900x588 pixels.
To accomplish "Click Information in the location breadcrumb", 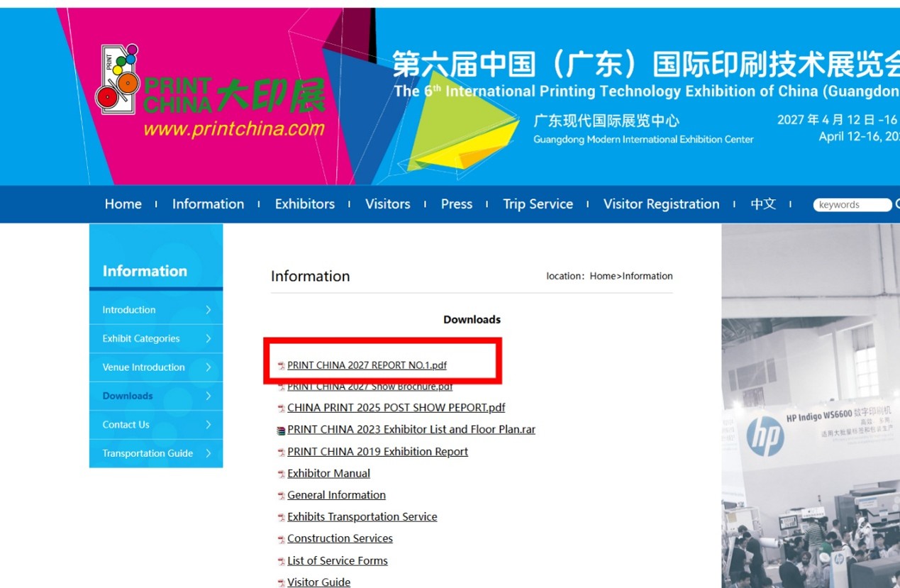I will coord(648,276).
